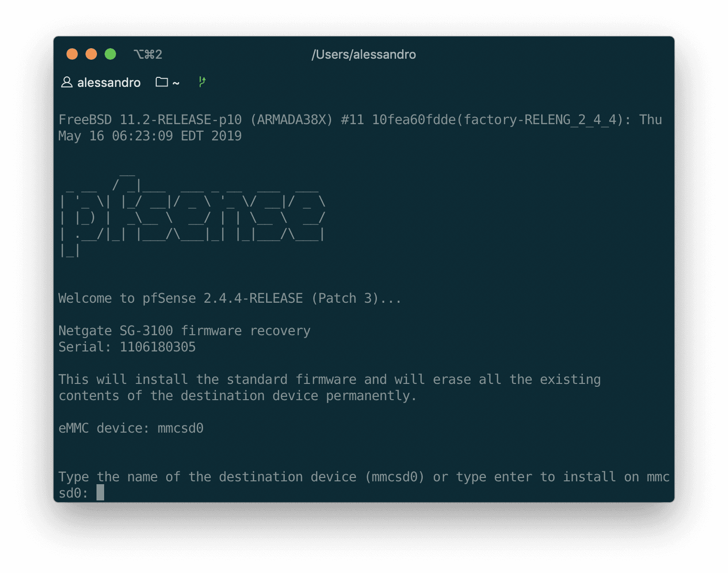Click the orange minimize window button

(x=91, y=54)
